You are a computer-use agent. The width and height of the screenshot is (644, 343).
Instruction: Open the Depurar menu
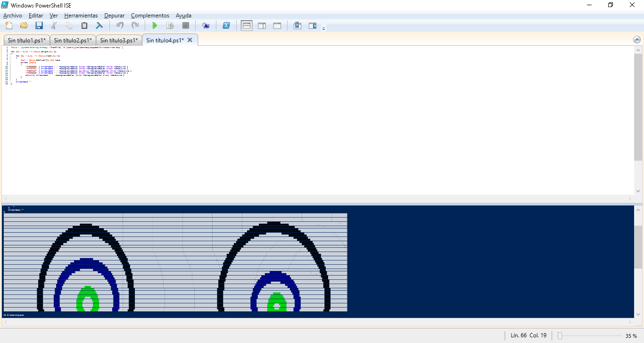114,16
